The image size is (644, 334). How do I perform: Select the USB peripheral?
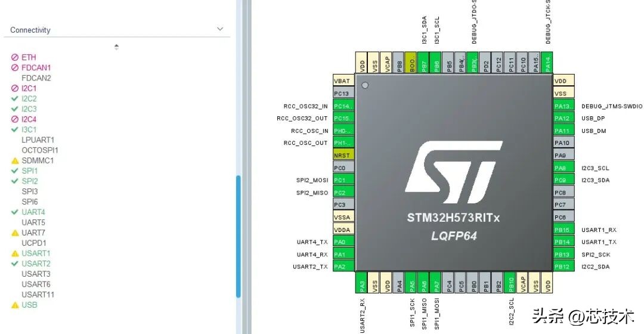pos(29,305)
